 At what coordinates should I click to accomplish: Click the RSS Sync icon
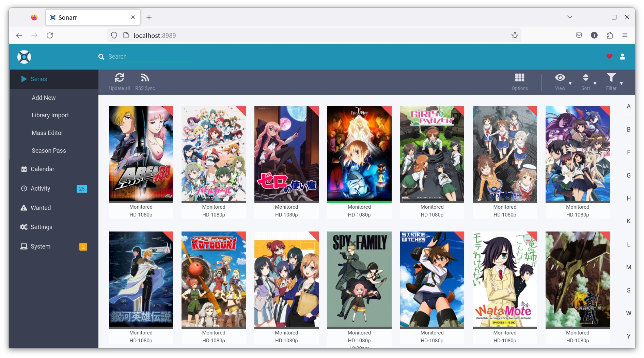coord(145,78)
